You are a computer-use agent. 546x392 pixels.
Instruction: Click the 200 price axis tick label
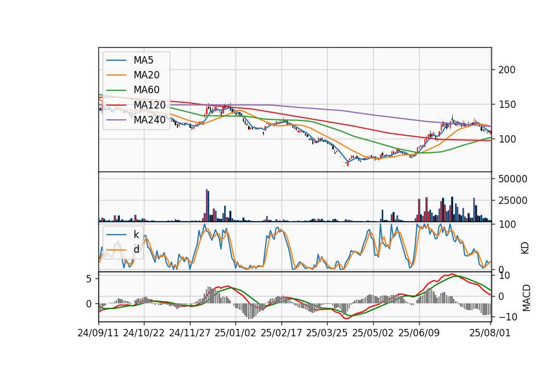(507, 70)
